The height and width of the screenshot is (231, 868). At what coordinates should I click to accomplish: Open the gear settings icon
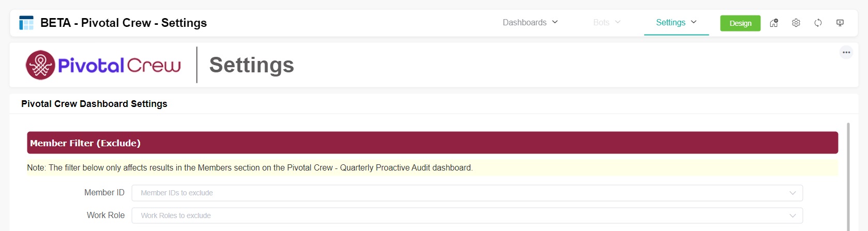click(x=796, y=23)
